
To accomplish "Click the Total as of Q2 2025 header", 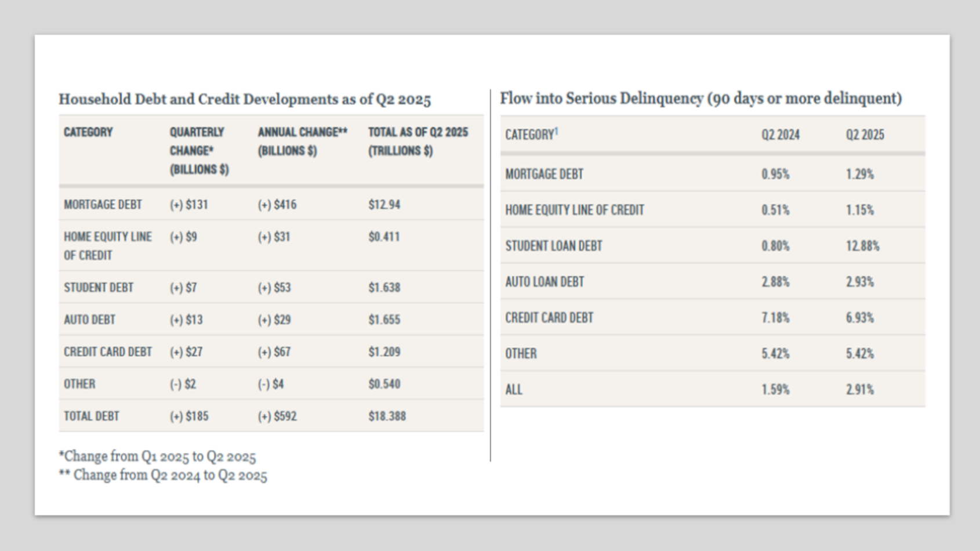I will click(x=418, y=142).
